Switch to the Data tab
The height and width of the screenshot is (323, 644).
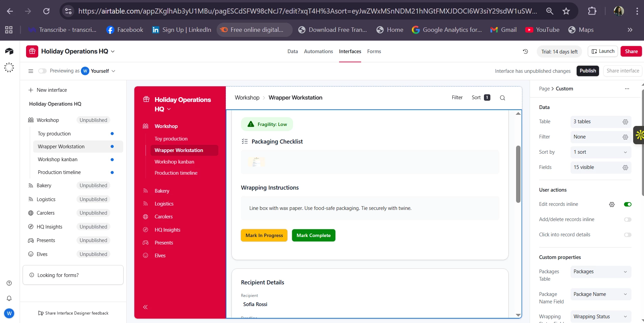(293, 51)
